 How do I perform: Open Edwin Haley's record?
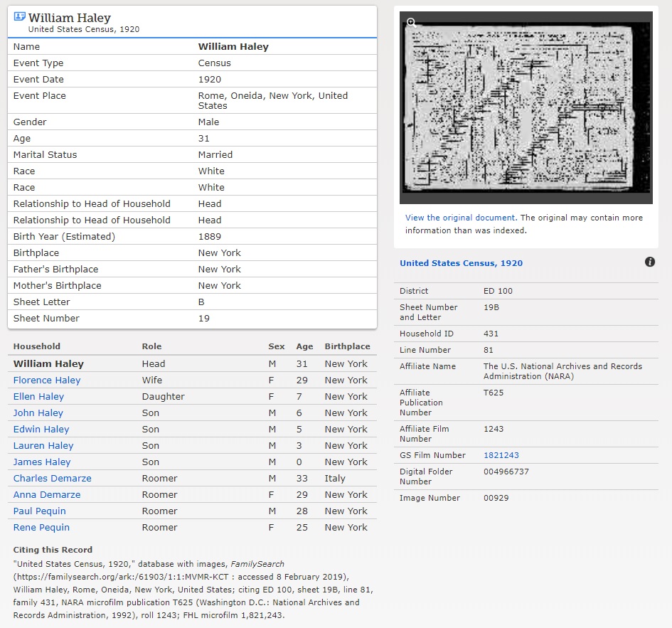coord(41,429)
